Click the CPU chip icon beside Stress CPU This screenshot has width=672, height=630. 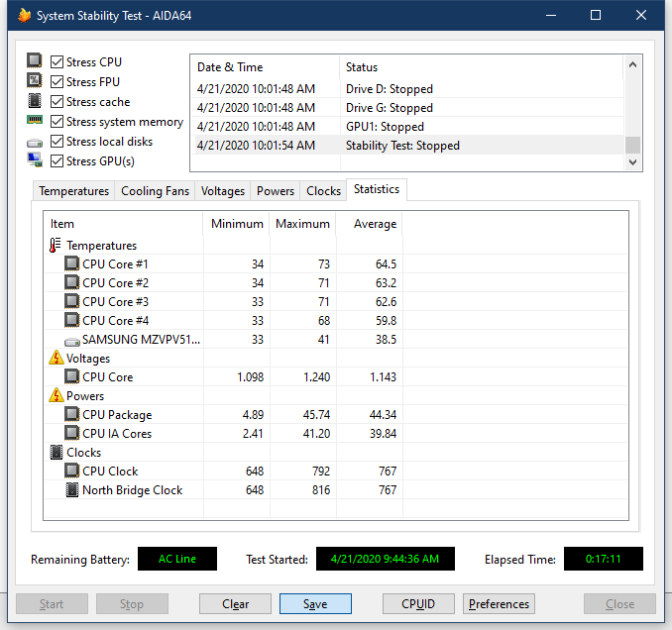click(x=35, y=60)
